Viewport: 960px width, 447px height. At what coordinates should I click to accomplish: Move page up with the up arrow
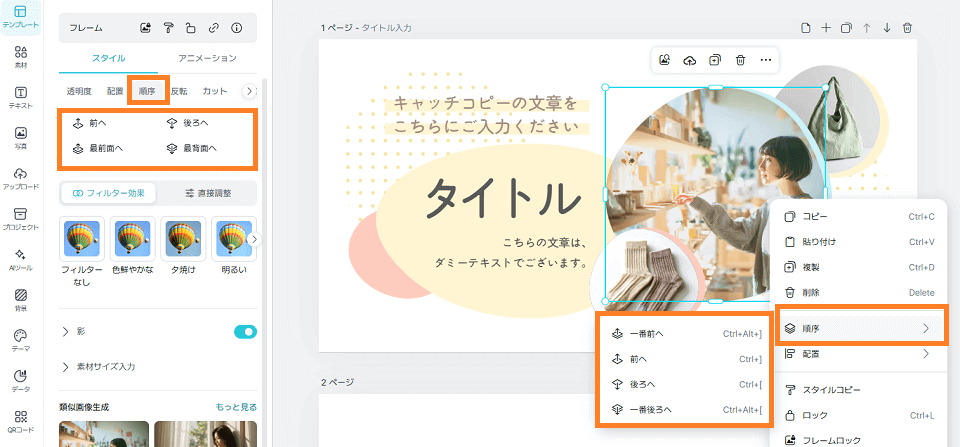click(866, 28)
